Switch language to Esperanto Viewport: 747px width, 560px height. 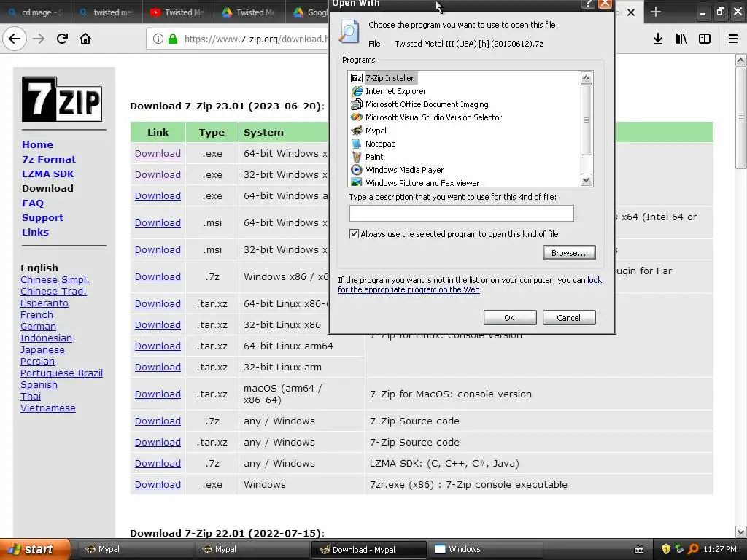44,303
